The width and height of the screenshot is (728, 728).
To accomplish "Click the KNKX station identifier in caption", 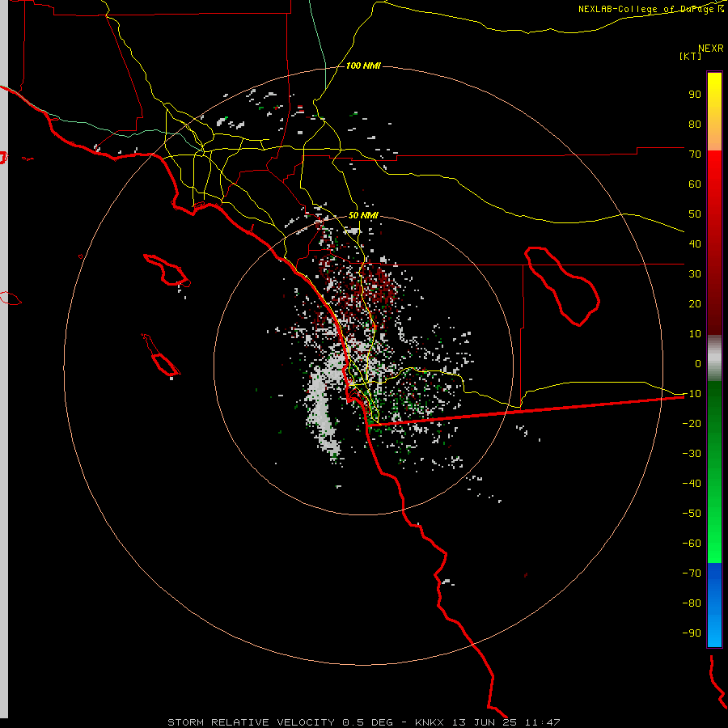I will 430,722.
